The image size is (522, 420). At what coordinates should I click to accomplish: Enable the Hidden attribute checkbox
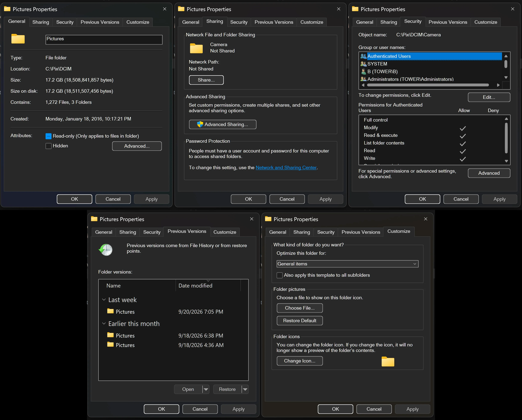48,146
